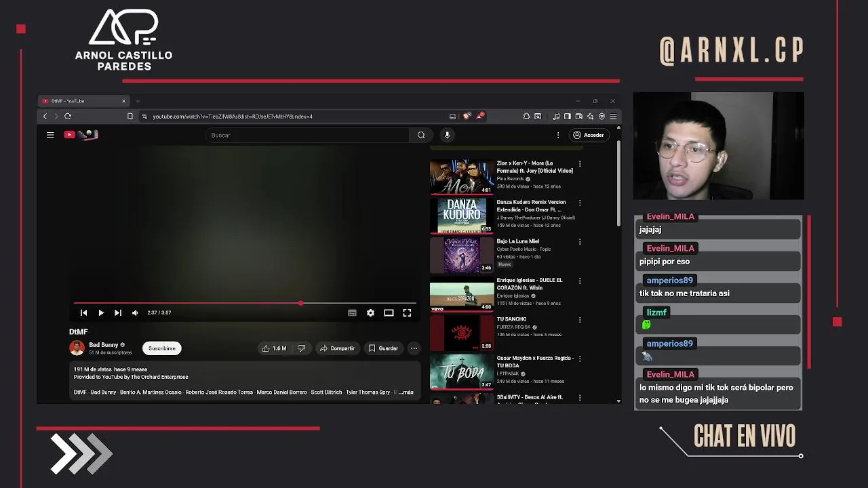The height and width of the screenshot is (488, 868).
Task: Open the Bad Bunny channel name link
Action: click(104, 345)
